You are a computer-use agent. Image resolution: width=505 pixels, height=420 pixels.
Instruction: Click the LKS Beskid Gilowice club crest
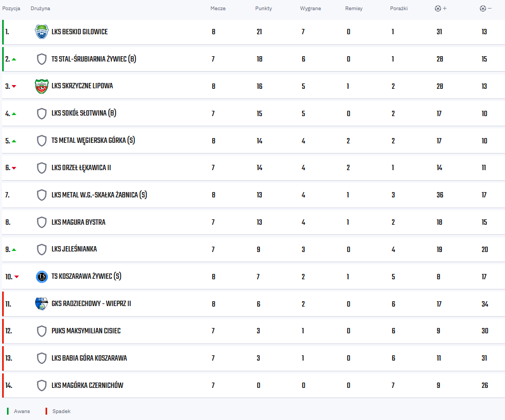coord(42,32)
